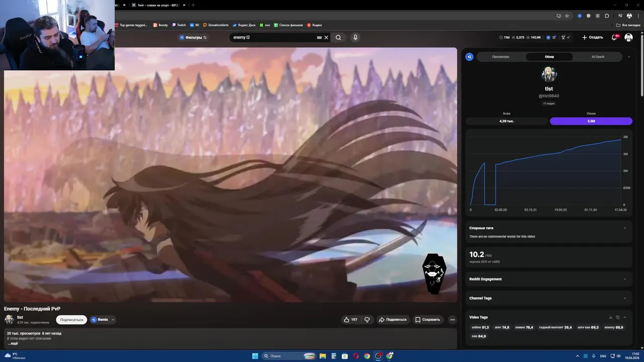Click the 11 видео badge
Image resolution: width=644 pixels, height=362 pixels.
[549, 104]
